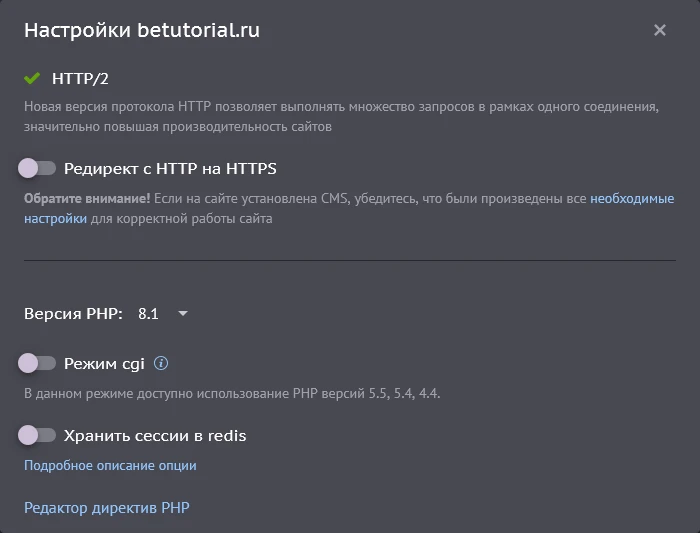700x533 pixels.
Task: Close the betutorial.ru settings dialog
Action: [x=659, y=30]
